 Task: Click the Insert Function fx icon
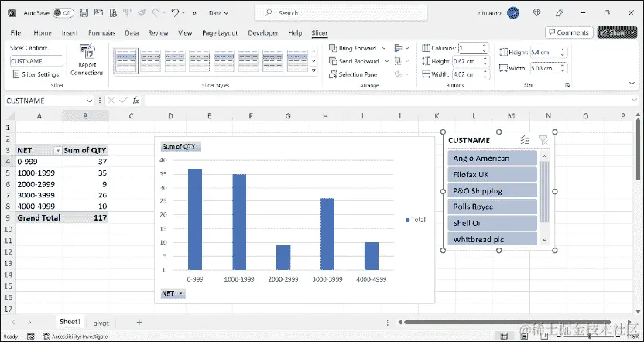[135, 101]
